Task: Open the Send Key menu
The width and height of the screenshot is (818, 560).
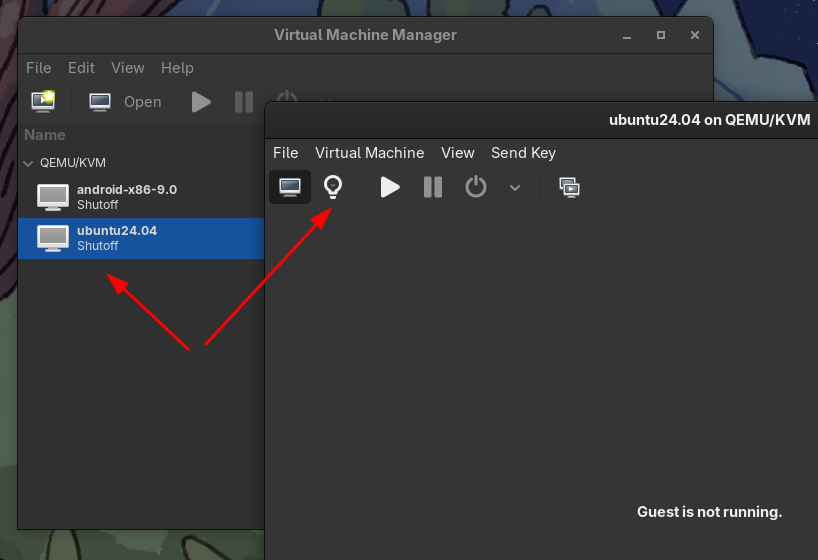Action: point(523,153)
